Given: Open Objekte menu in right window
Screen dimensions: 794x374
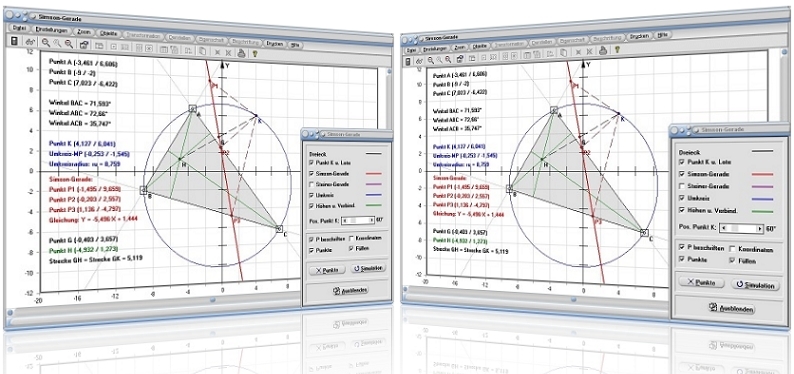Looking at the screenshot, I should coord(480,47).
